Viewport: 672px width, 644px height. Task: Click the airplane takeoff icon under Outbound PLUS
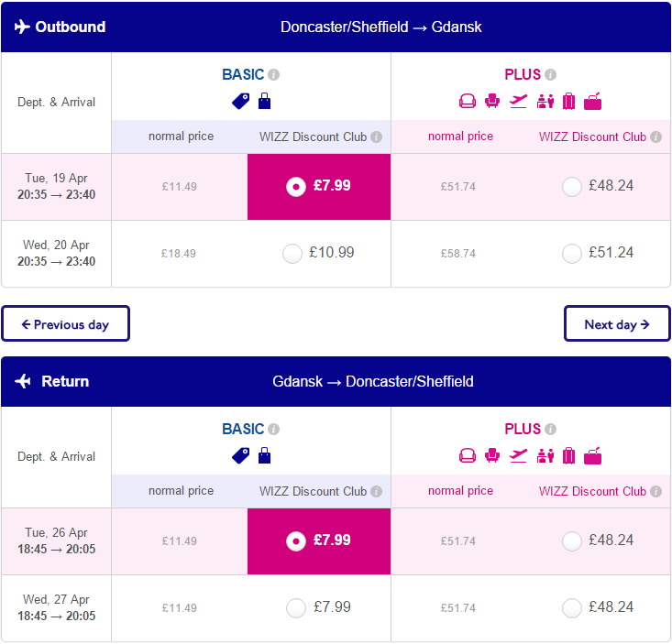(x=518, y=102)
